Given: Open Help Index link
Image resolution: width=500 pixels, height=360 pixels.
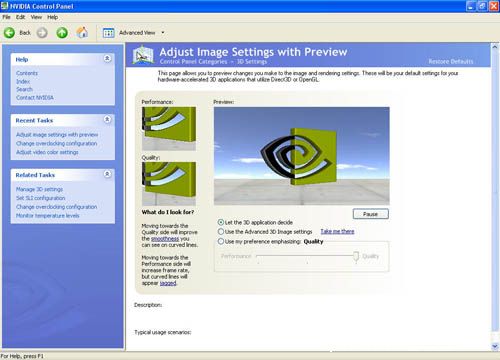Looking at the screenshot, I should point(23,81).
